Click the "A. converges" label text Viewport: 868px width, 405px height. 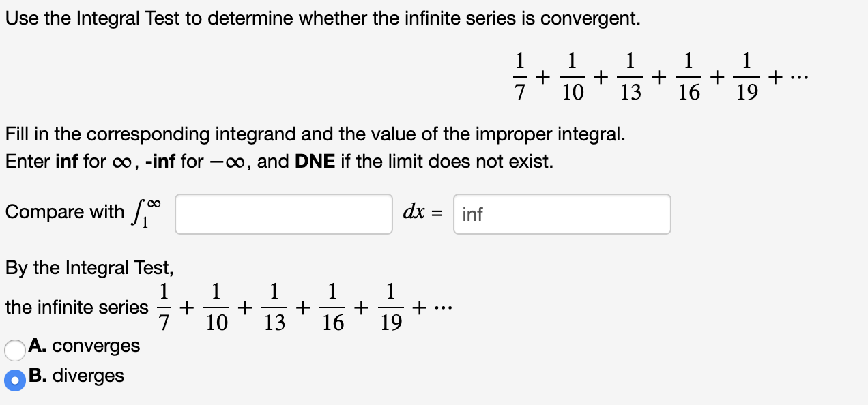[x=85, y=346]
